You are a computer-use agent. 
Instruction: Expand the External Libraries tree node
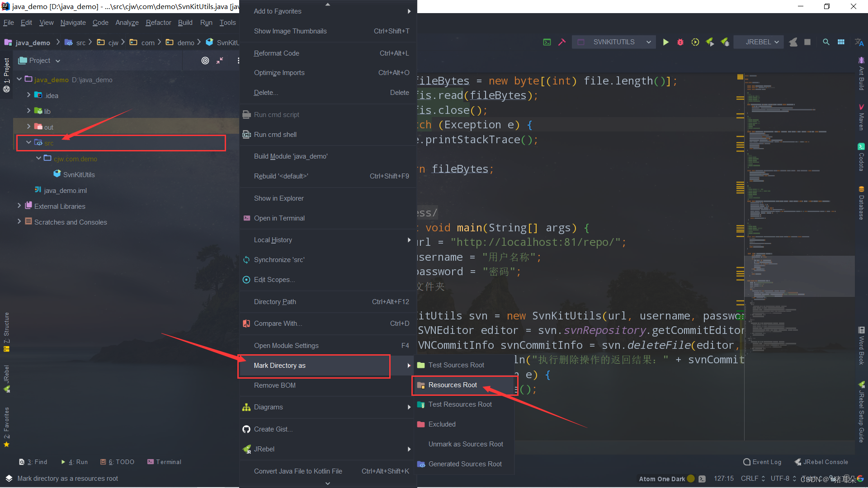[19, 206]
